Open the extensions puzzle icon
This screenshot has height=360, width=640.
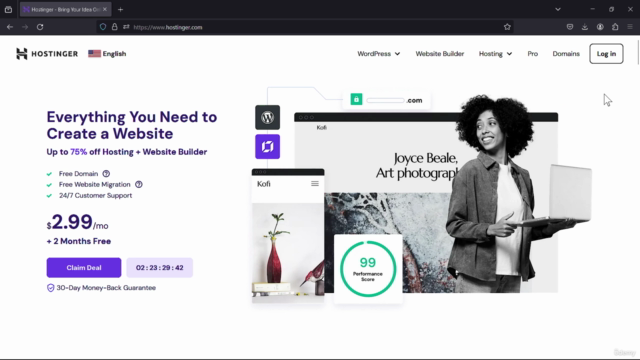[615, 27]
